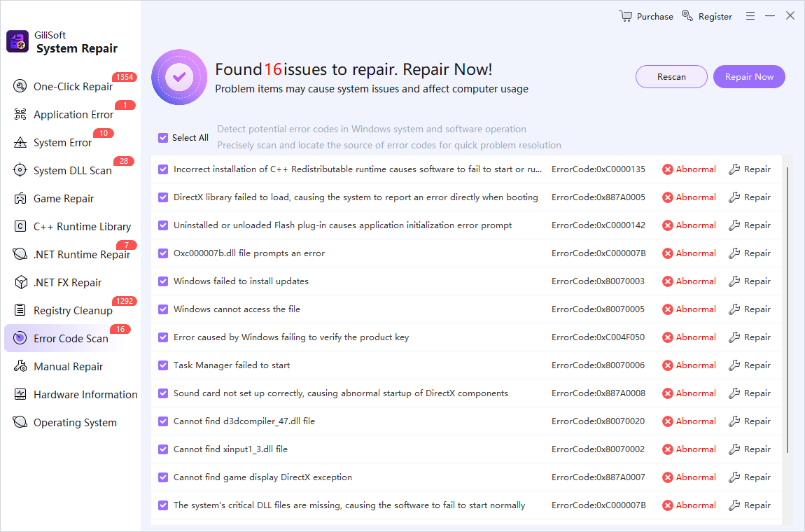Click the Error Code Scan radar icon
The width and height of the screenshot is (805, 532).
20,338
